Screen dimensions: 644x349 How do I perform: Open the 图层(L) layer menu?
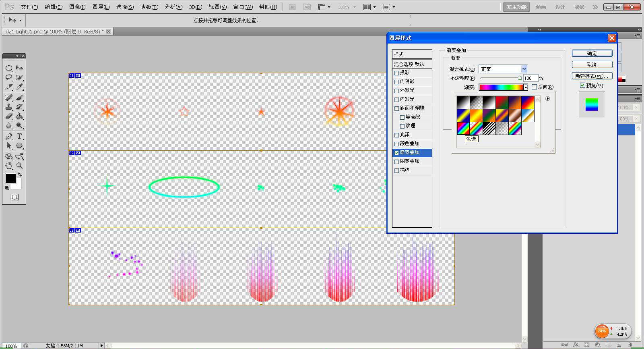coord(101,7)
